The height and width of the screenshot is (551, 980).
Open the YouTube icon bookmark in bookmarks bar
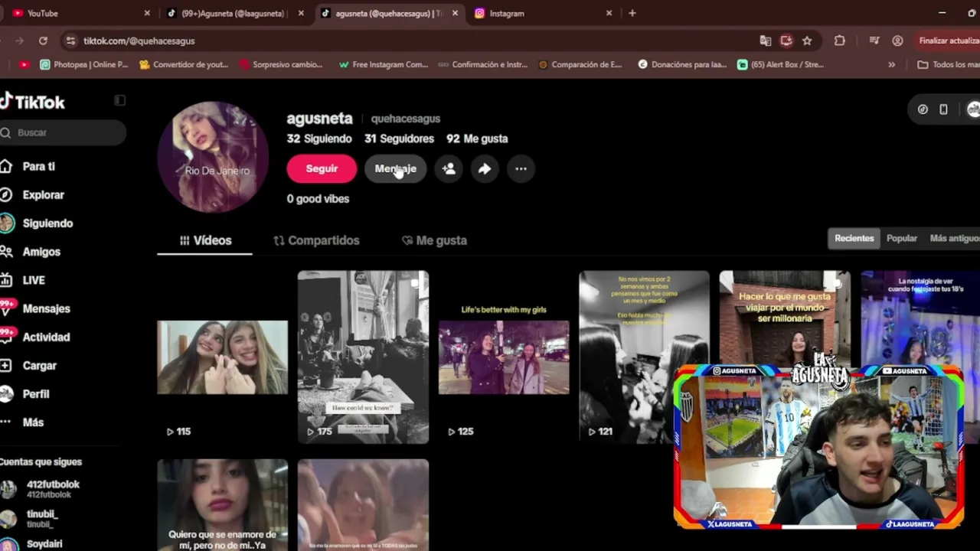point(24,65)
